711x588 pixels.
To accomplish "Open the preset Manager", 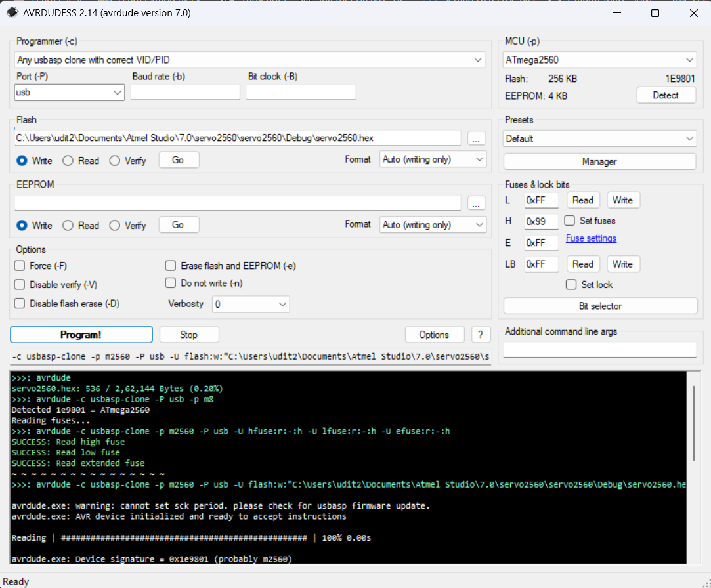I will 599,161.
